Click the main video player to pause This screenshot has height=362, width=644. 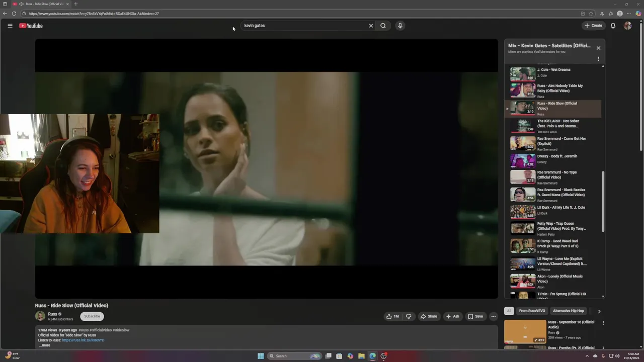267,169
